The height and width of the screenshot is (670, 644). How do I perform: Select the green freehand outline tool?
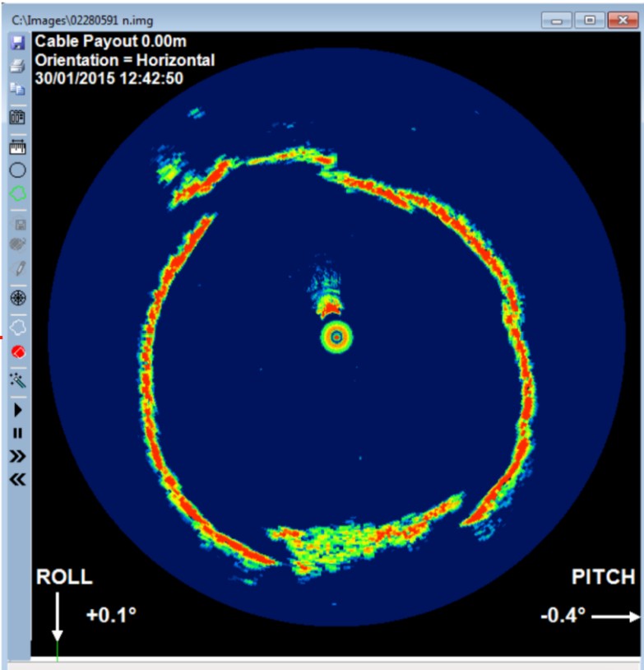(x=18, y=193)
